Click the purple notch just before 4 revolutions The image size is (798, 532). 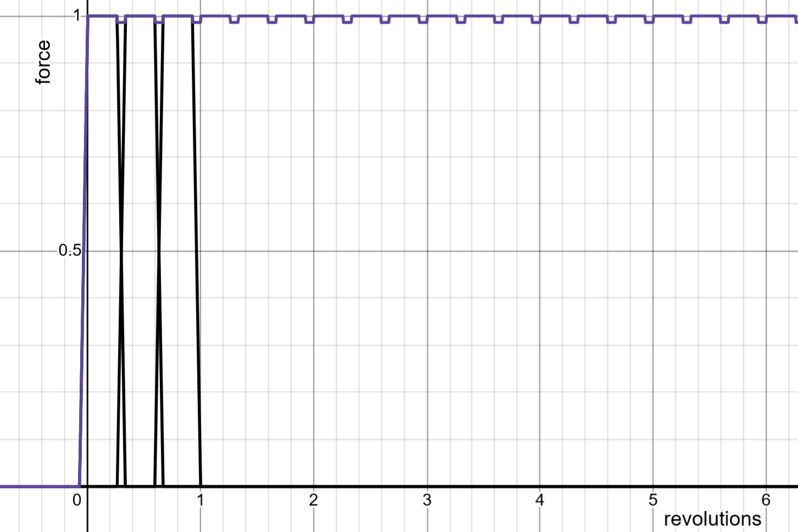click(x=536, y=22)
